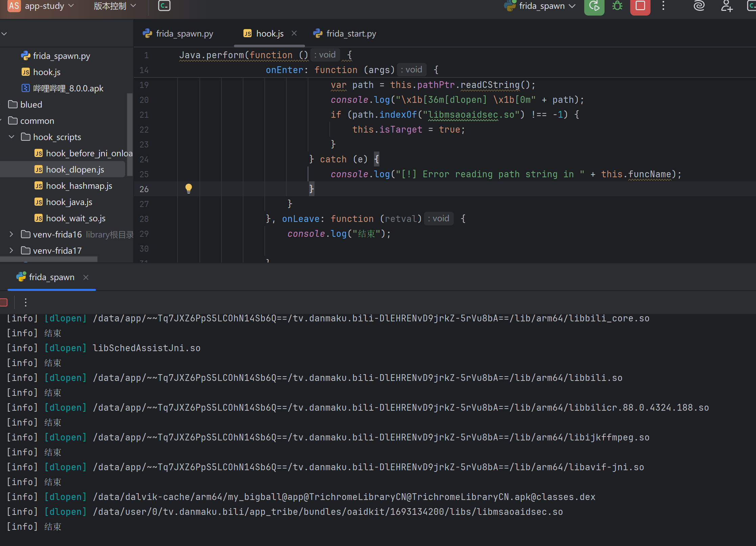This screenshot has height=546, width=756.
Task: Click the libijkffmpeg.so console output line
Action: tap(328, 437)
